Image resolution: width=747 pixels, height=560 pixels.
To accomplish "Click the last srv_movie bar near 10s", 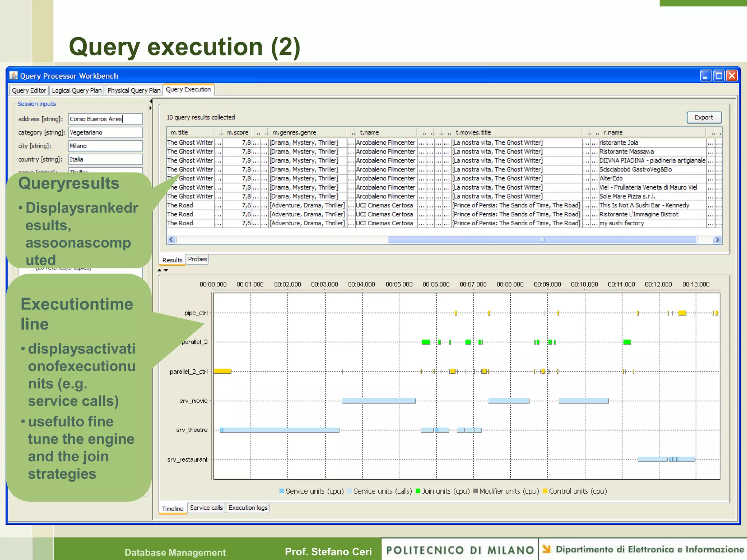I will tap(584, 401).
